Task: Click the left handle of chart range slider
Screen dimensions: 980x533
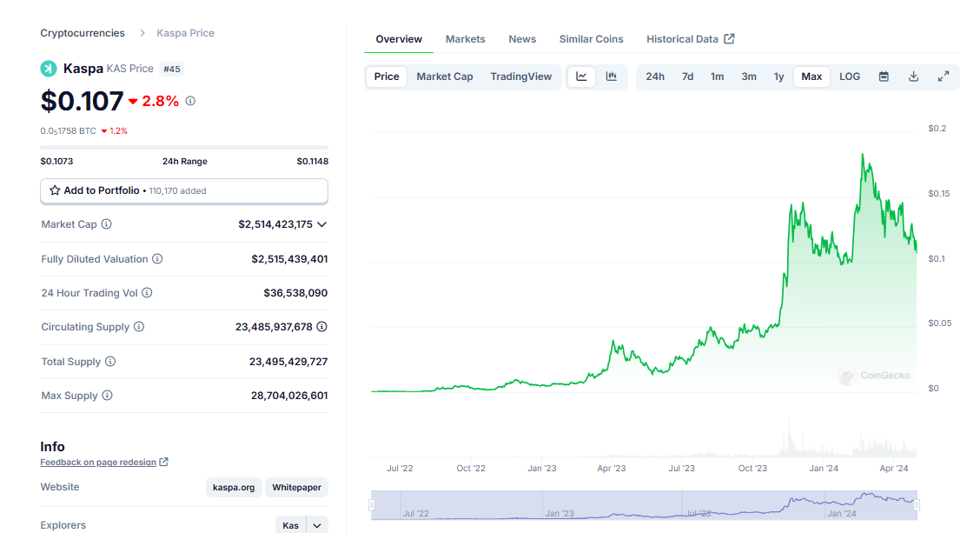Action: [x=372, y=505]
